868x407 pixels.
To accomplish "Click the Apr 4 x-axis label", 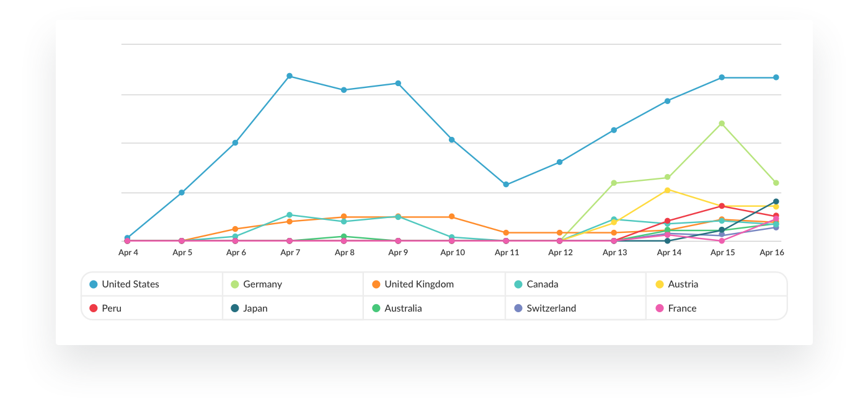I will pyautogui.click(x=128, y=253).
